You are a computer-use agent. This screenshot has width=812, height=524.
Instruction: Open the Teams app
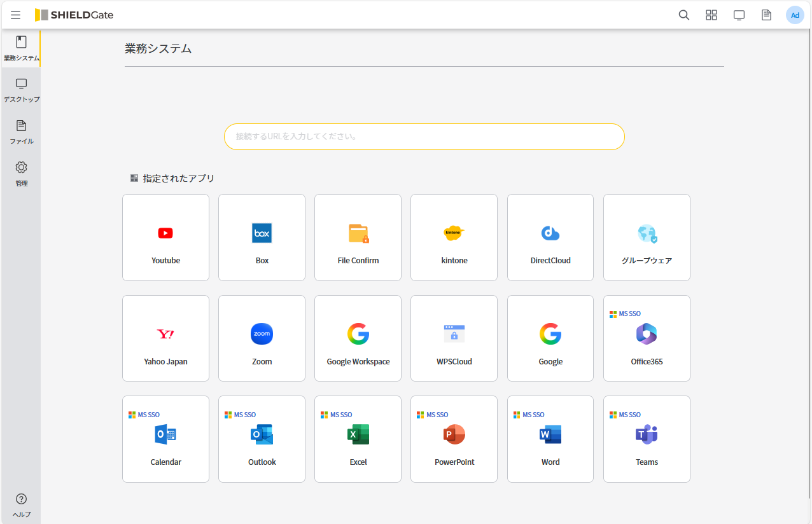647,439
